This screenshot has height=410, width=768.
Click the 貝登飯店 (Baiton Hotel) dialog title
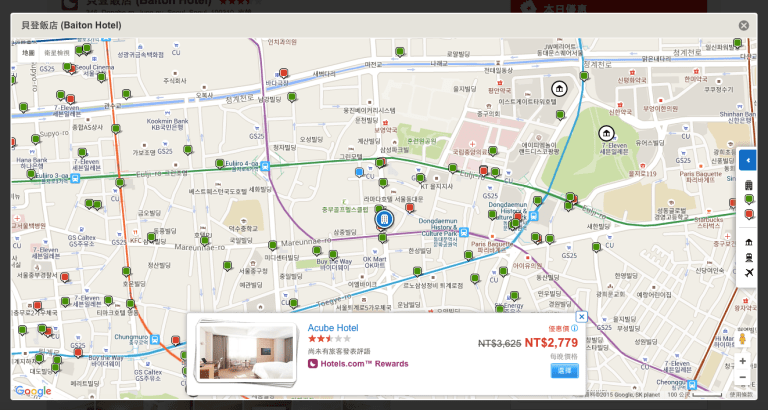click(72, 25)
